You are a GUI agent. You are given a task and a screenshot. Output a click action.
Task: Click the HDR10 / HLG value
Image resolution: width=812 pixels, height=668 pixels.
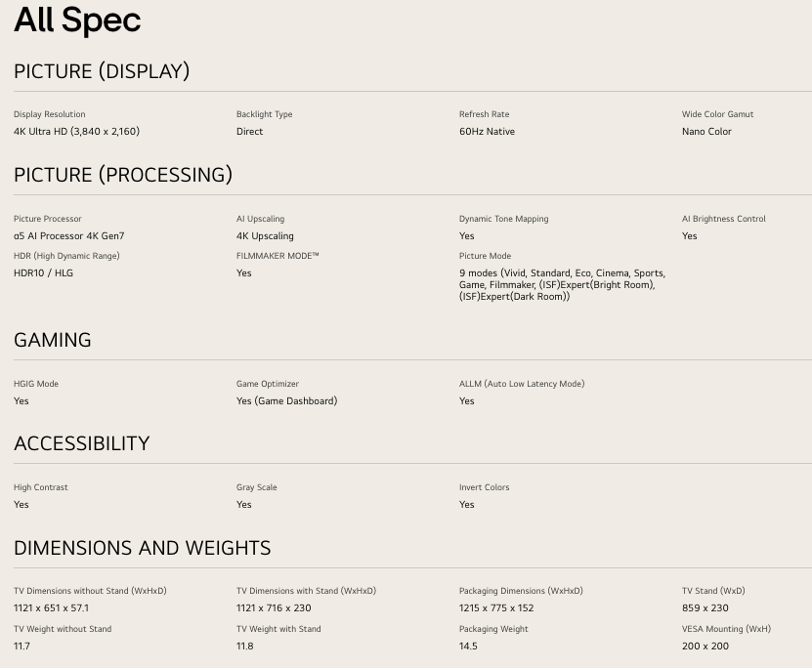[43, 272]
